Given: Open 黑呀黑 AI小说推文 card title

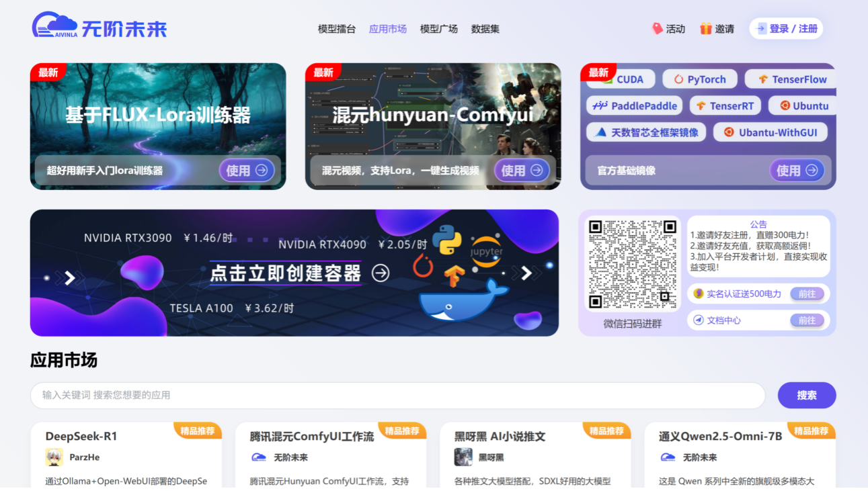Looking at the screenshot, I should tap(500, 436).
